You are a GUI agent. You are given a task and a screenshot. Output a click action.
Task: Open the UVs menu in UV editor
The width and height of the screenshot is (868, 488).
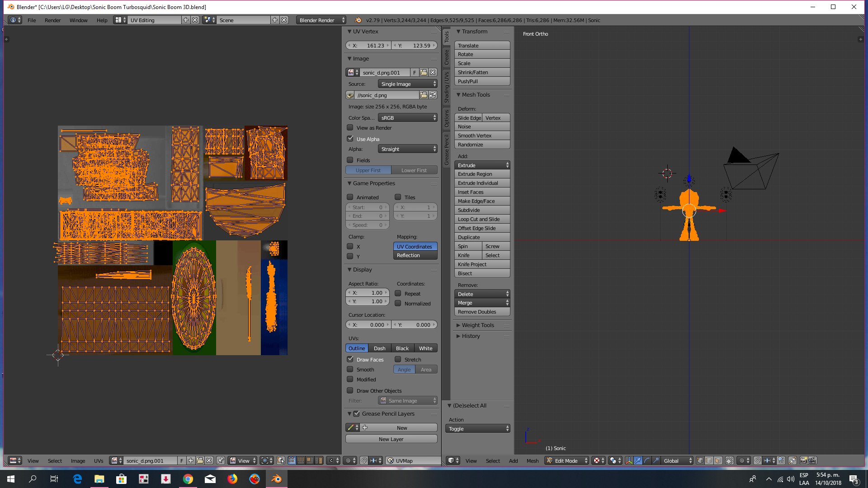click(99, 460)
